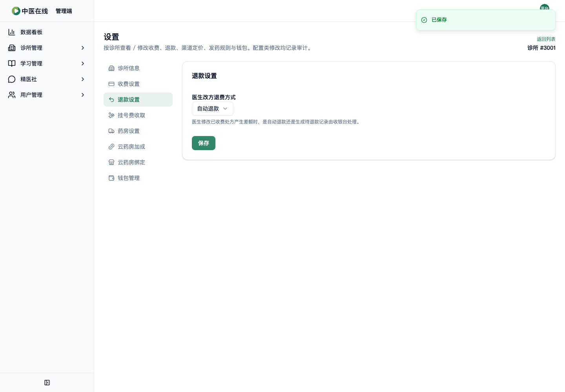Click the 用户管理 people icon
The image size is (565, 392).
pyautogui.click(x=12, y=95)
